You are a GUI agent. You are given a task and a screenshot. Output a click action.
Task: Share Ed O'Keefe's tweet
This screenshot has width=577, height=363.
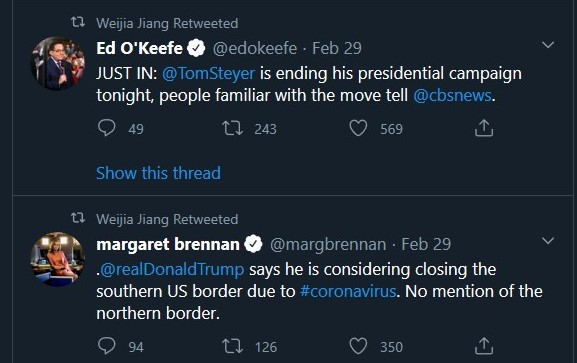(x=484, y=128)
